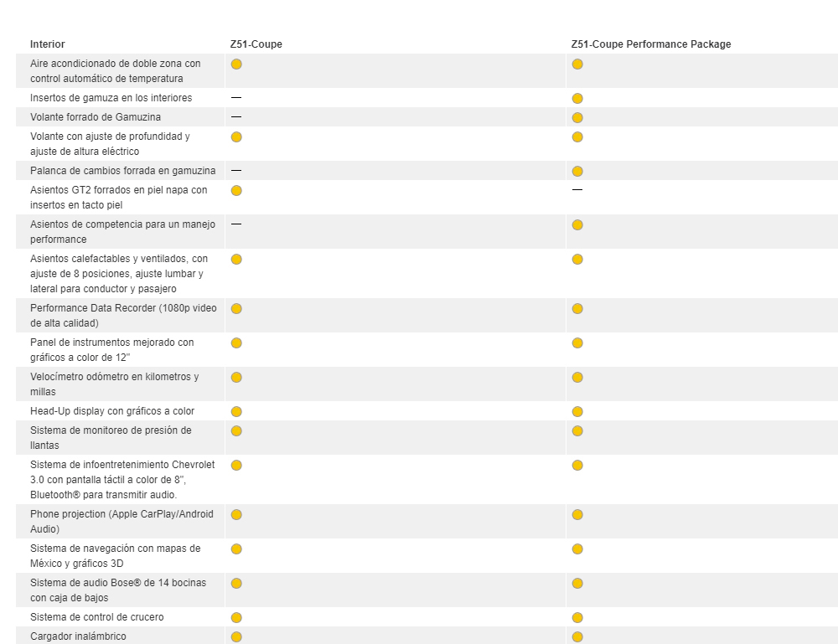
Task: Click Z51-Coupe dash for Insertos de gamuza row
Action: (236, 98)
